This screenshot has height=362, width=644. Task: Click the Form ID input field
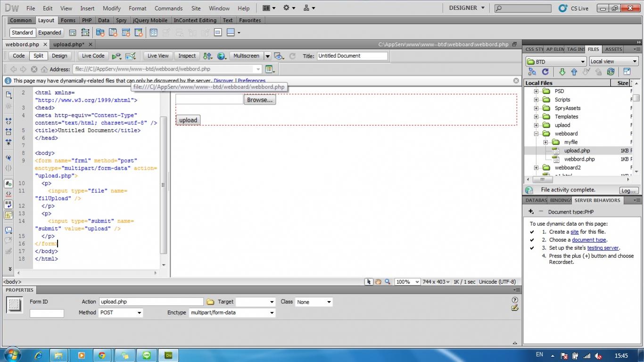pos(47,313)
